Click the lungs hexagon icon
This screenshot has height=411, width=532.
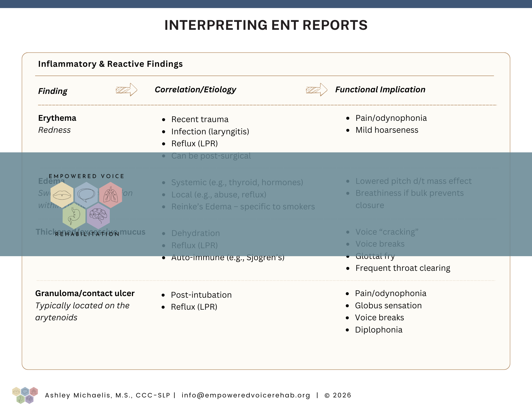tap(111, 195)
